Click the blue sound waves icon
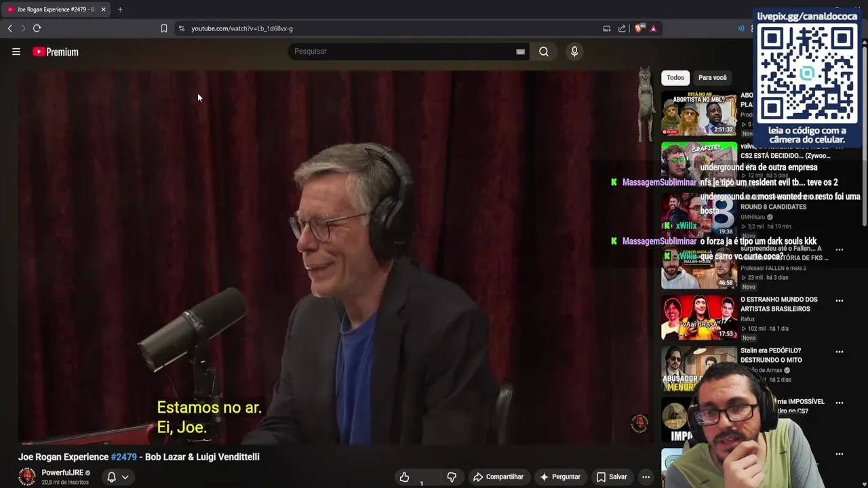 (x=741, y=28)
